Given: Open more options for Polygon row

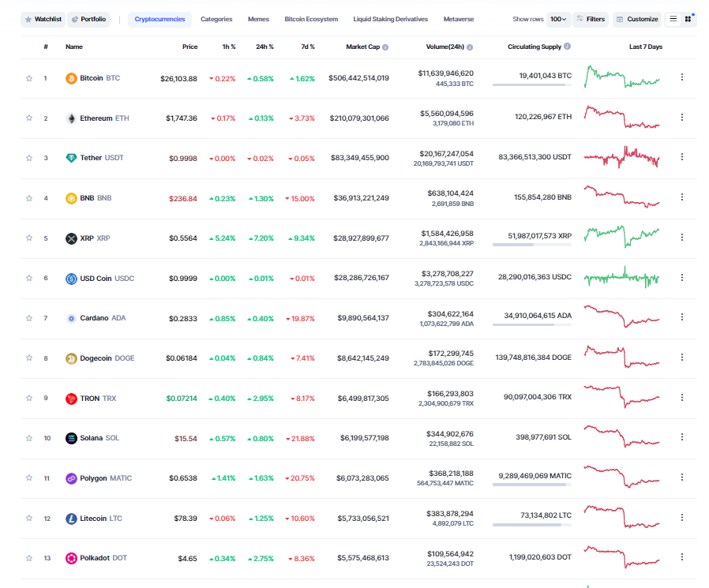Looking at the screenshot, I should pyautogui.click(x=682, y=478).
